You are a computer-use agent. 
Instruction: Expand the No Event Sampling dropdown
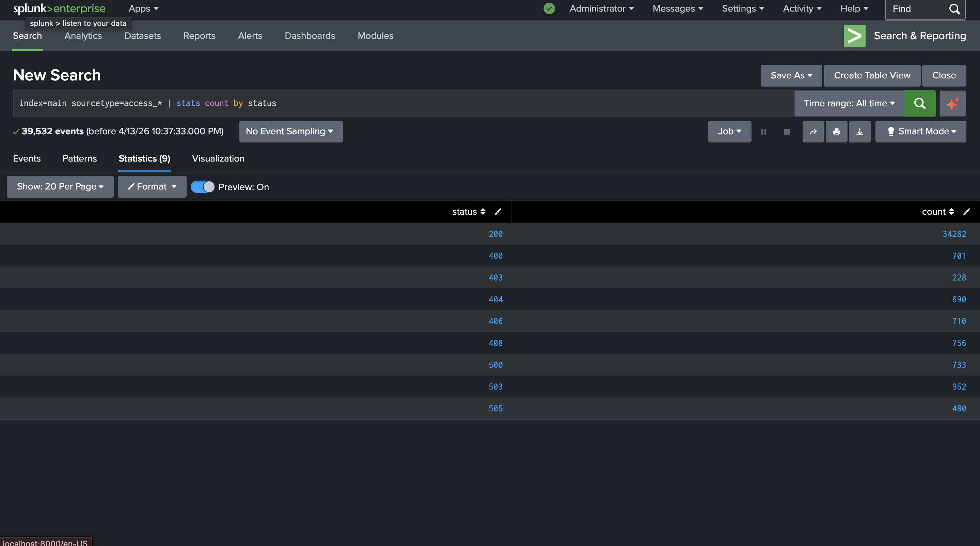(x=291, y=131)
